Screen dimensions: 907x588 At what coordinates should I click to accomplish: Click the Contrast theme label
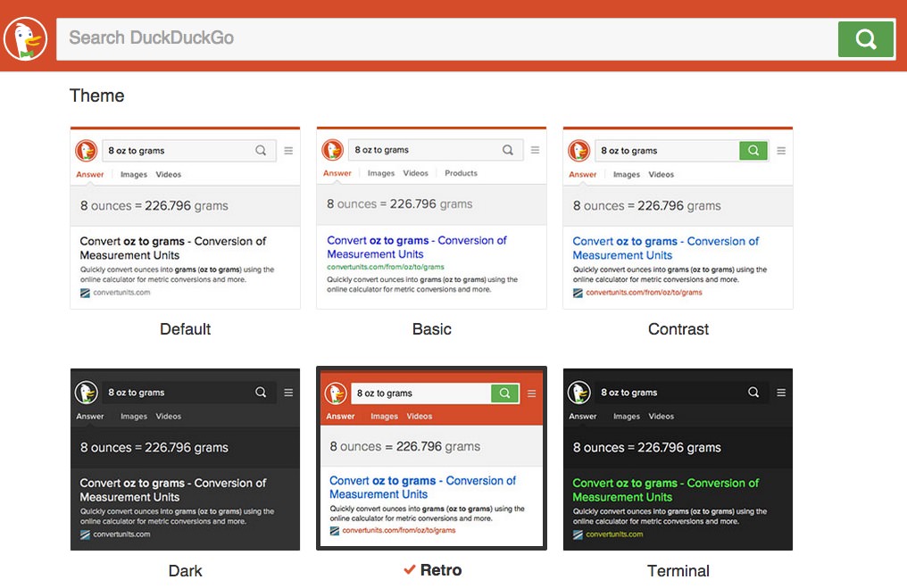click(678, 329)
